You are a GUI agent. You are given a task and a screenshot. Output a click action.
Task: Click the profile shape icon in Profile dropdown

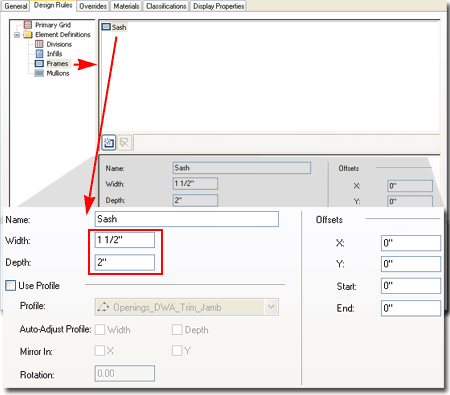click(103, 307)
